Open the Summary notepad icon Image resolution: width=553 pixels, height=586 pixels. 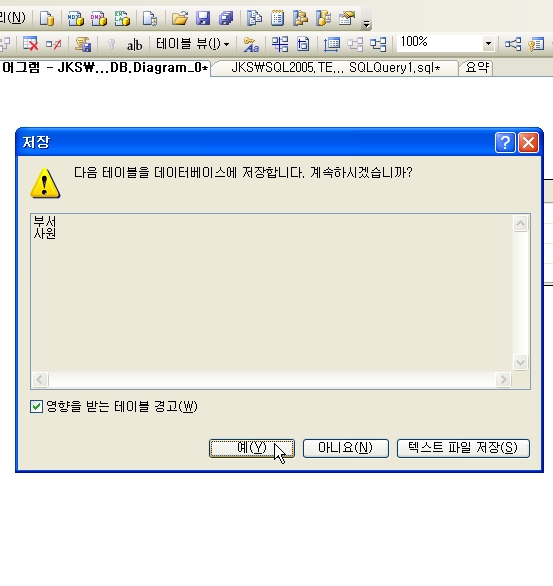click(277, 18)
